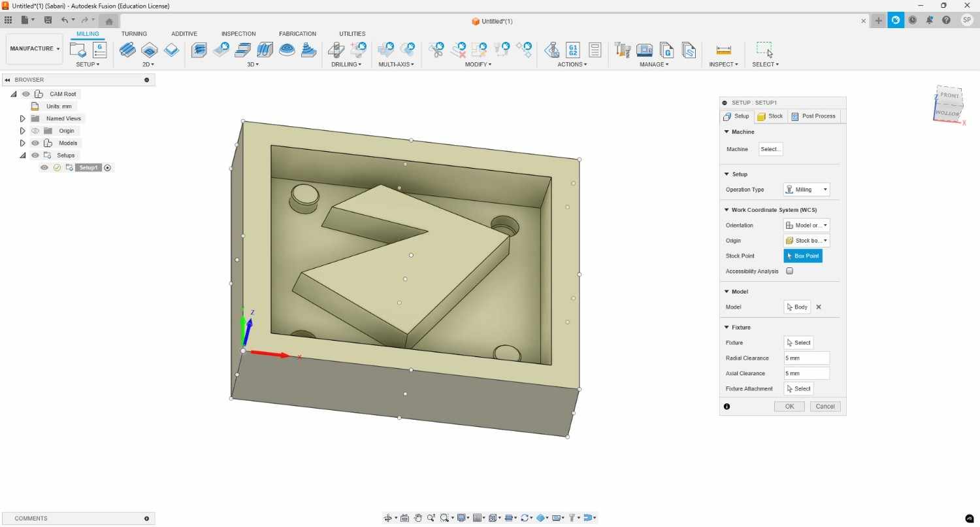
Task: Collapse the Setups node
Action: [x=22, y=156]
